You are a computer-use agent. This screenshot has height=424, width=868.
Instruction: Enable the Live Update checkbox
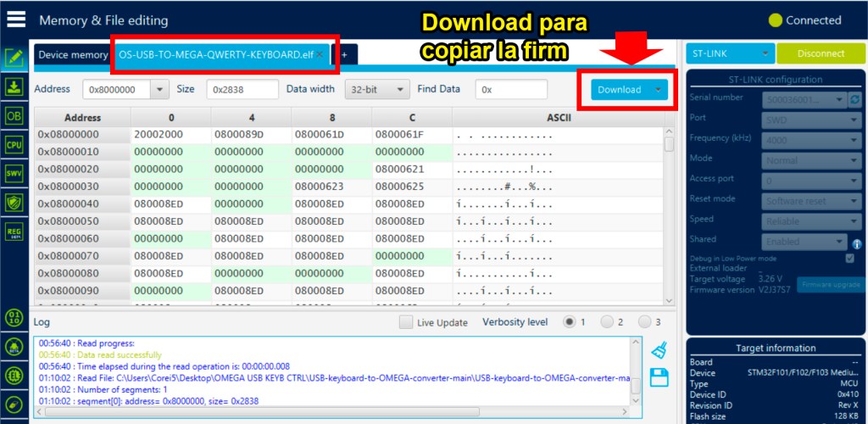tap(406, 322)
